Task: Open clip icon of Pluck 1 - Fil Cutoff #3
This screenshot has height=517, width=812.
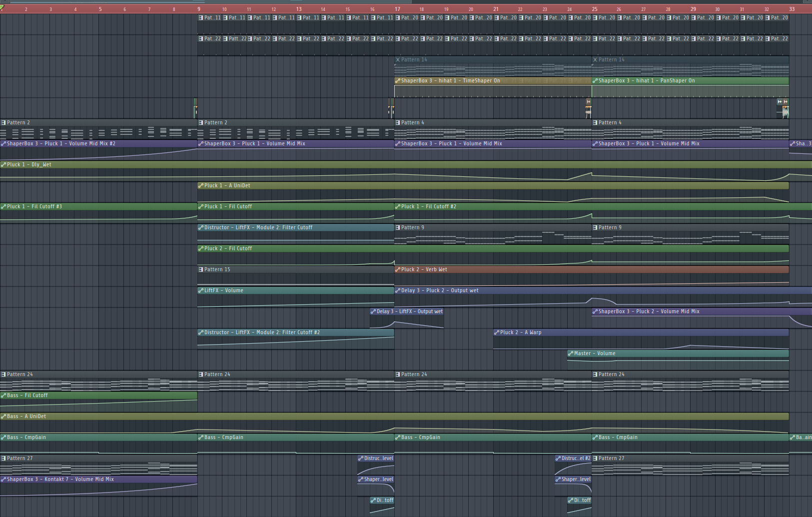Action: point(3,206)
